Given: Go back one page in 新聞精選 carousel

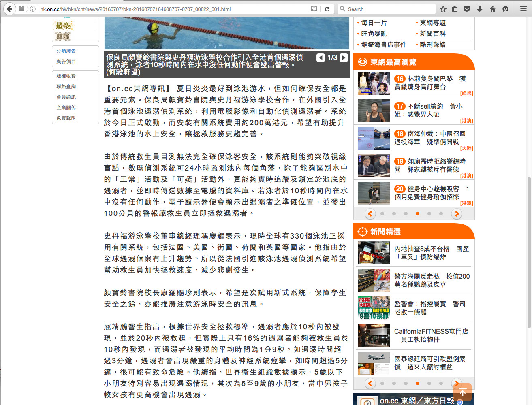Looking at the screenshot, I should (x=370, y=383).
